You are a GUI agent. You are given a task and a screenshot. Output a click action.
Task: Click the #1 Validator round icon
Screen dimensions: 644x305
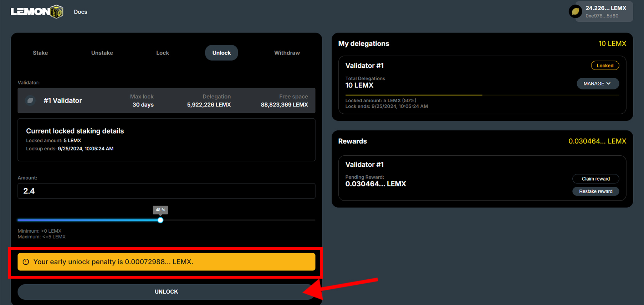click(x=30, y=100)
